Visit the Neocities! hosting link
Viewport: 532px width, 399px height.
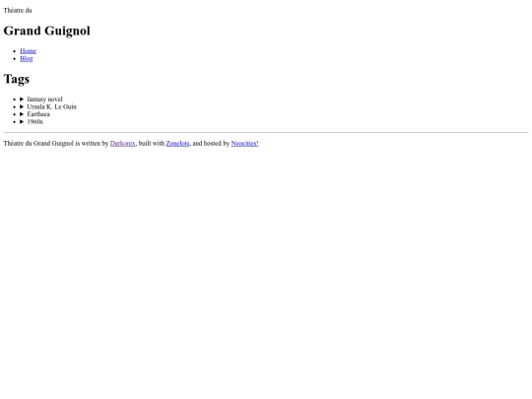coord(244,143)
